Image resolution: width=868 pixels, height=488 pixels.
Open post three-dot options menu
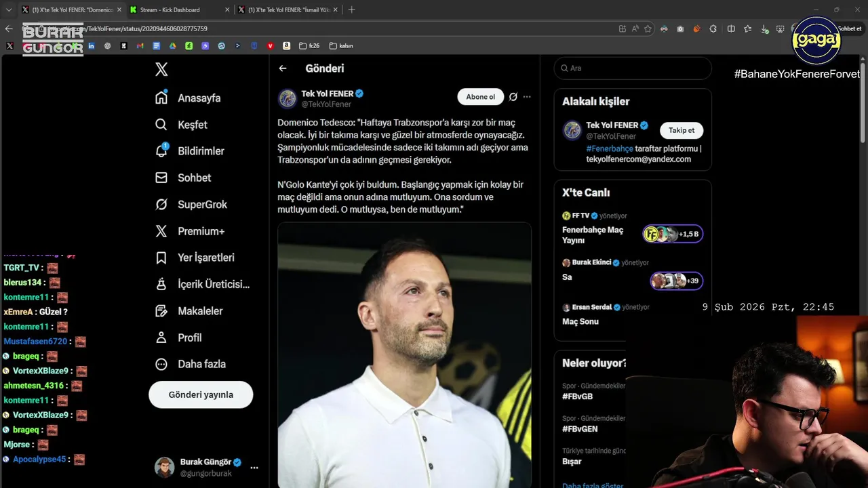click(x=527, y=97)
